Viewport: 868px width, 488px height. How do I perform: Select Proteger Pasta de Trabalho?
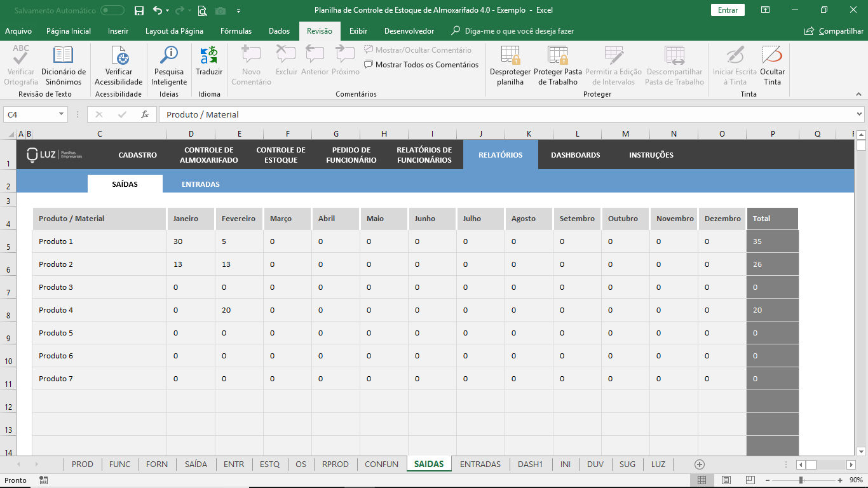(557, 56)
